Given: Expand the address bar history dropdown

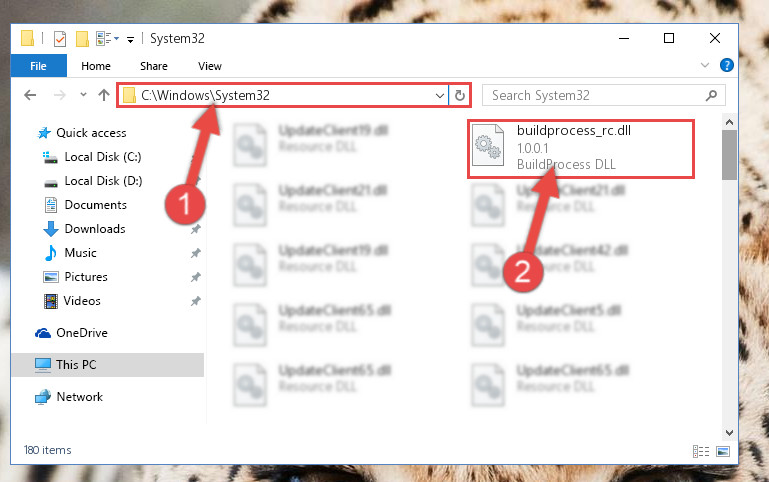Looking at the screenshot, I should pyautogui.click(x=440, y=96).
